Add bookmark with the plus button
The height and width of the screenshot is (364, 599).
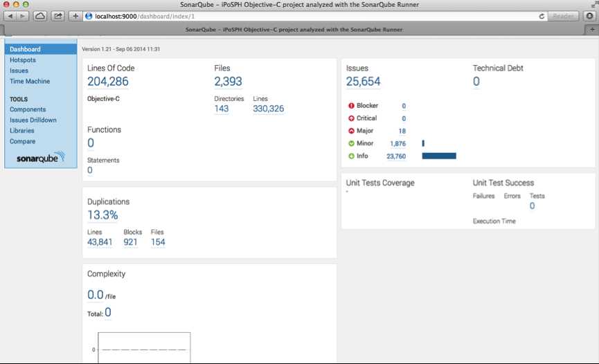[x=75, y=16]
